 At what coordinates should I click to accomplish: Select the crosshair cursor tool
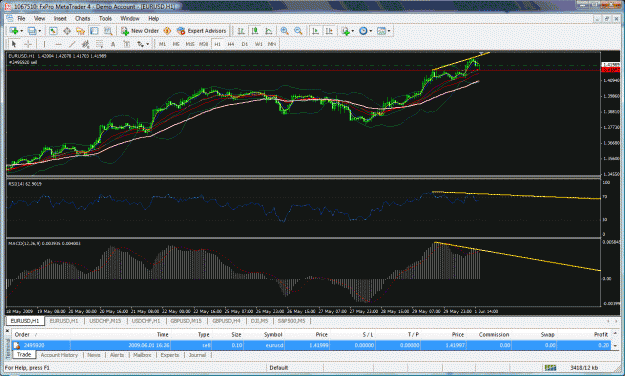click(x=28, y=44)
